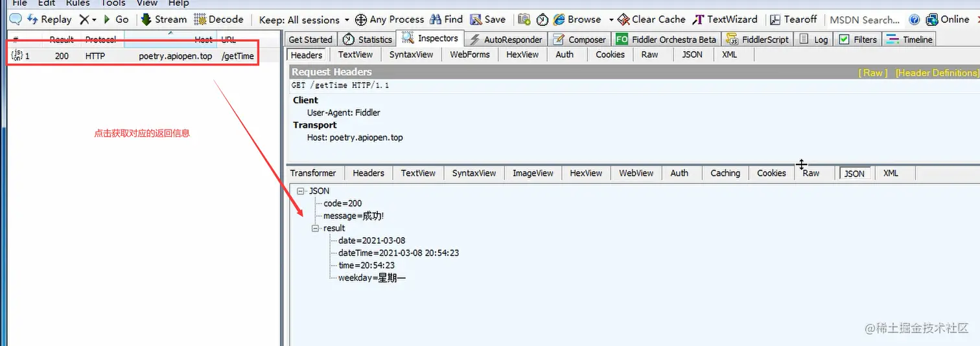Switch to the Statistics tab

coord(367,40)
